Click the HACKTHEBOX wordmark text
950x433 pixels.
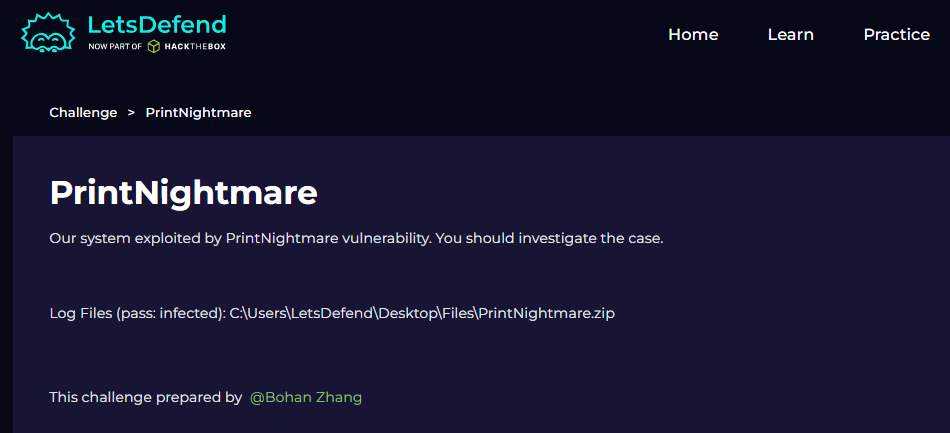(x=194, y=46)
